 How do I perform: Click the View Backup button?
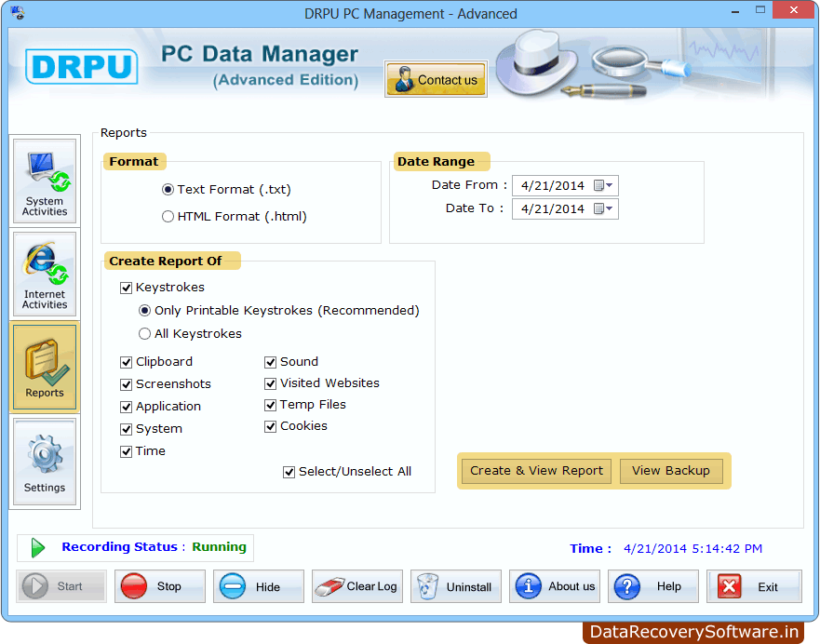coord(671,471)
